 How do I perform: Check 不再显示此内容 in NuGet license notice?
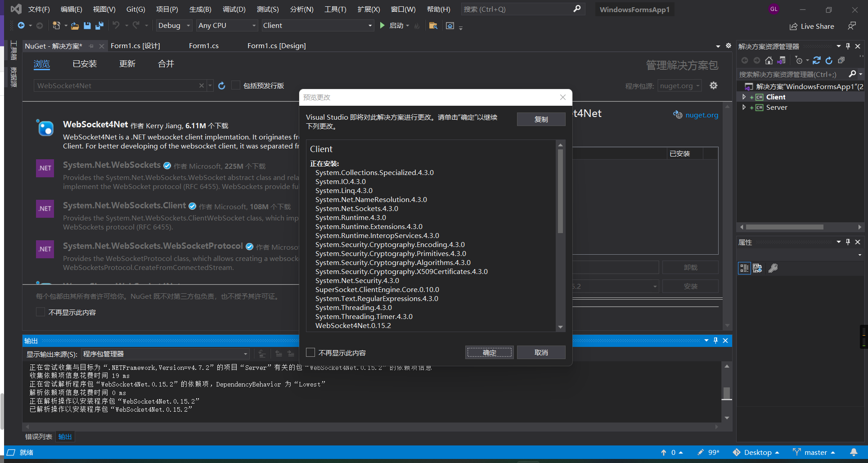click(40, 312)
